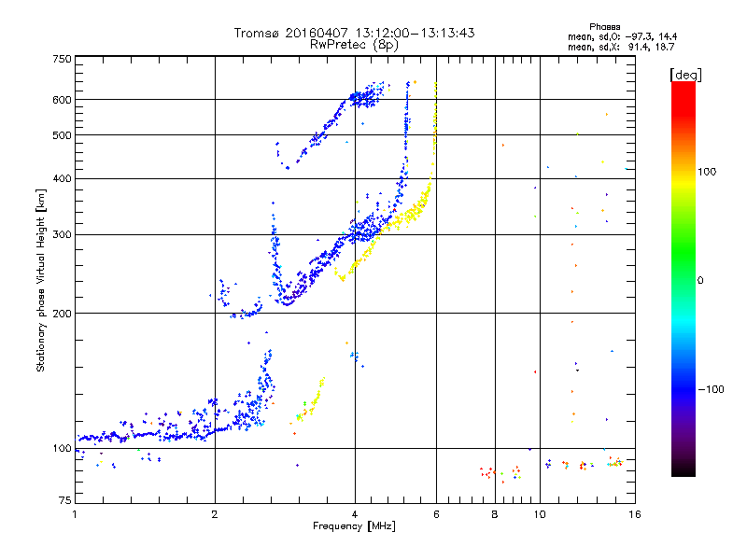
Task: Click the colorbar tick label '-100'
Action: click(711, 389)
